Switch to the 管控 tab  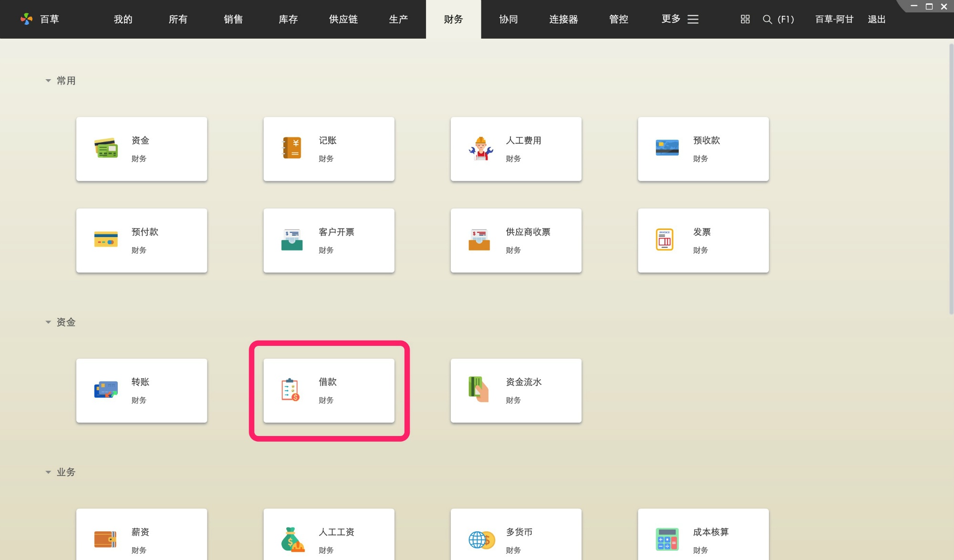(619, 19)
